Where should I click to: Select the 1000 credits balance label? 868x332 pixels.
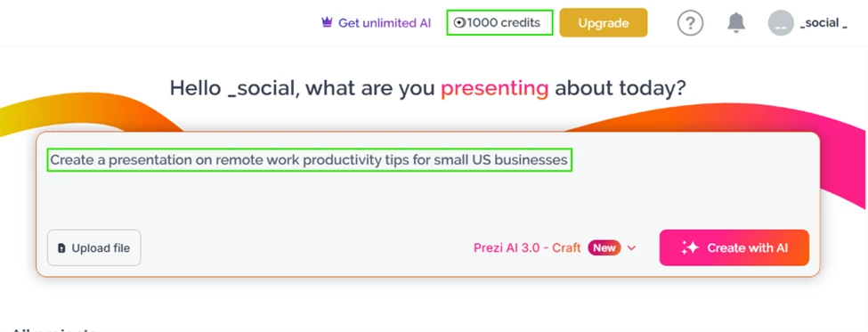tap(503, 22)
